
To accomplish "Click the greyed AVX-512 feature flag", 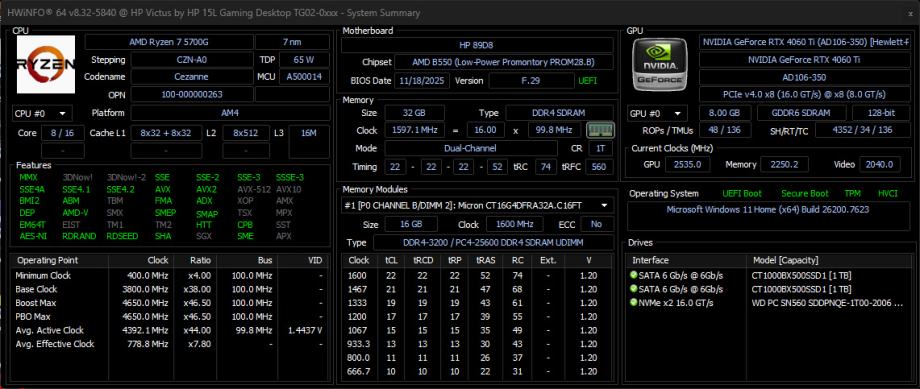I will pos(253,190).
